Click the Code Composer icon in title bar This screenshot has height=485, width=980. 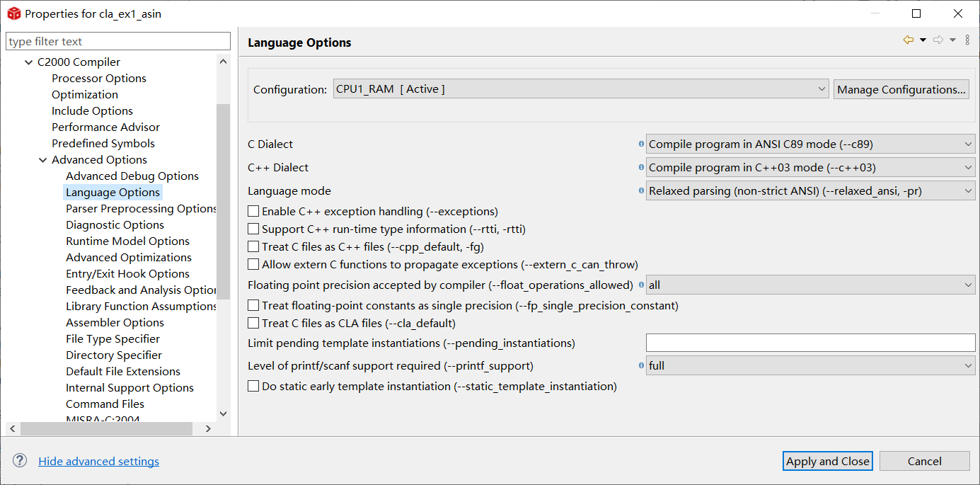[x=13, y=13]
